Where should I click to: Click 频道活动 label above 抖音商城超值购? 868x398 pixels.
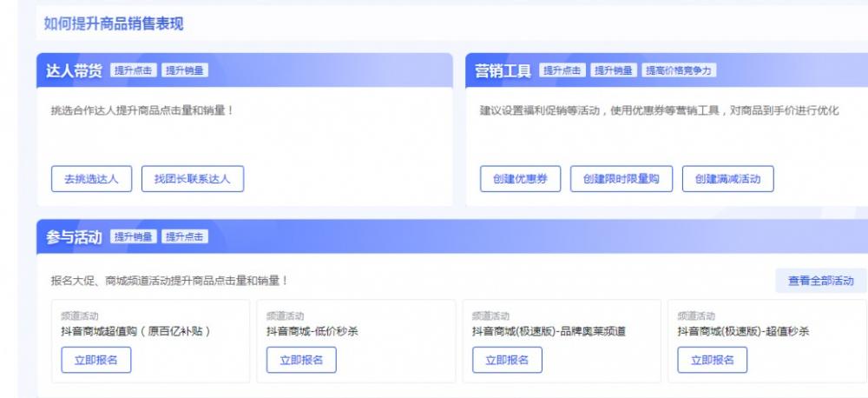click(x=80, y=316)
